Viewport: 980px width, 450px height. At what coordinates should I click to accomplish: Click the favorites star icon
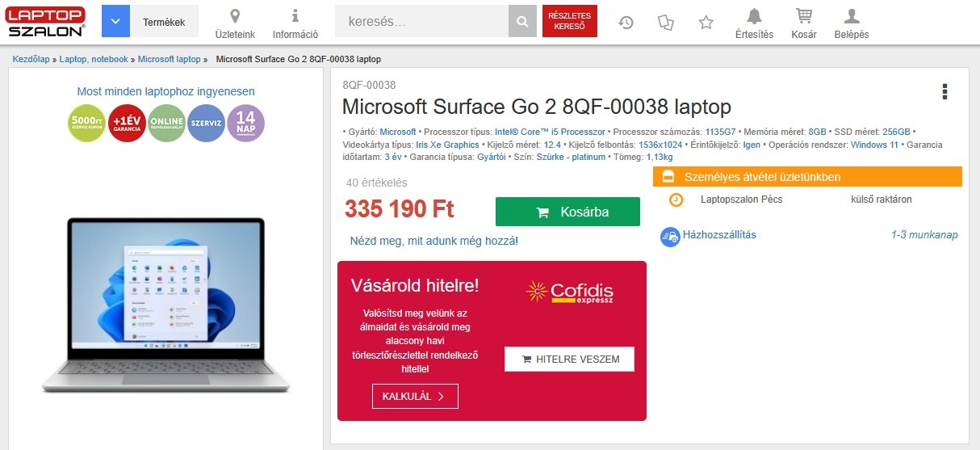point(706,23)
